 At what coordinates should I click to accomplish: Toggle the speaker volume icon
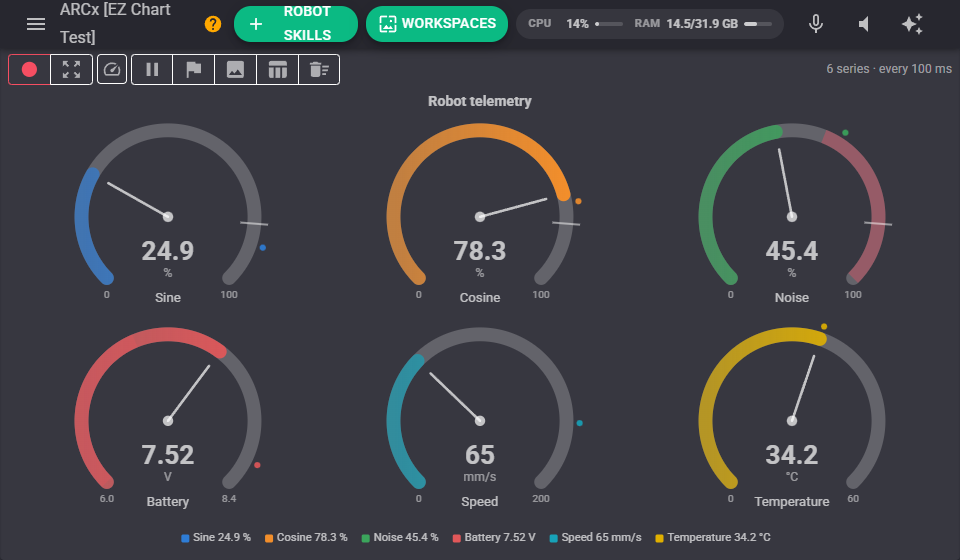coord(864,24)
